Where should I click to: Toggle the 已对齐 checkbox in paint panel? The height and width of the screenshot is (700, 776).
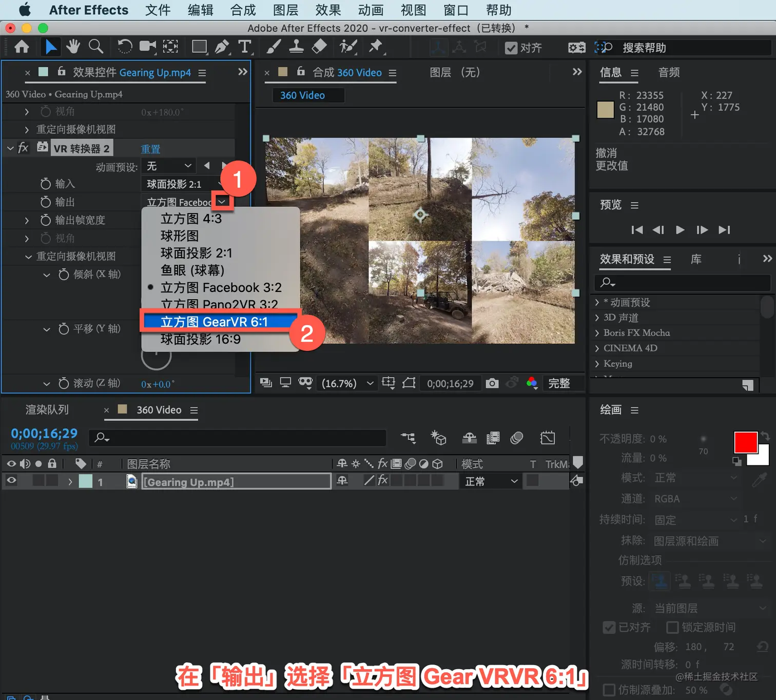tap(609, 627)
